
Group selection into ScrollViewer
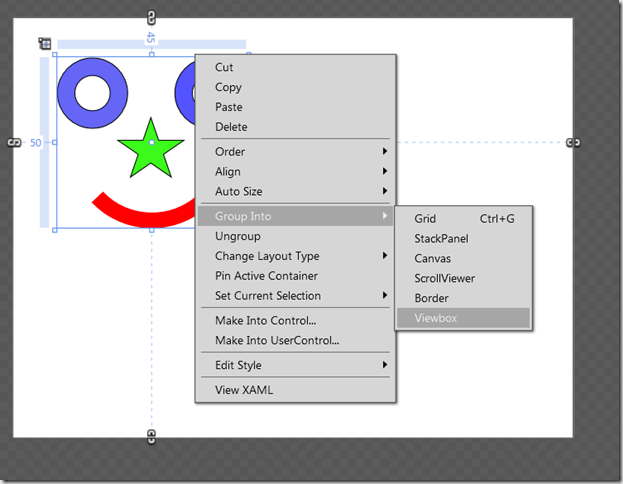pos(463,278)
